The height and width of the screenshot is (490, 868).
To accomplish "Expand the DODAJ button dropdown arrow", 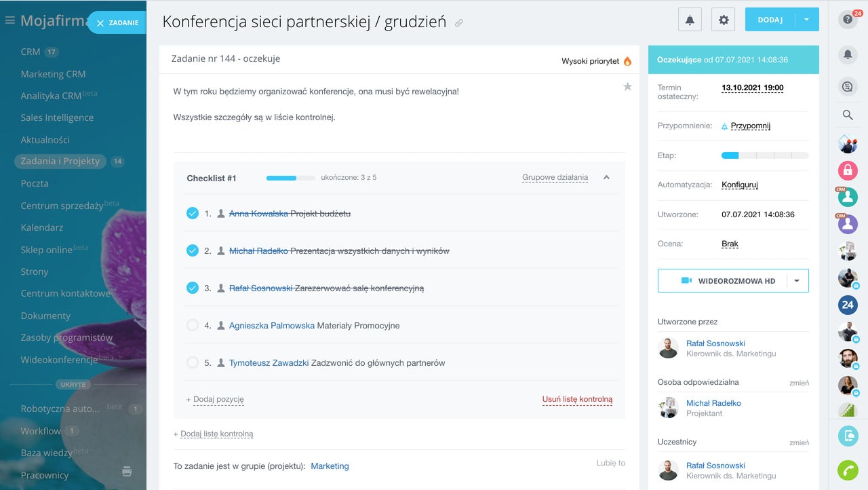I will tap(807, 20).
